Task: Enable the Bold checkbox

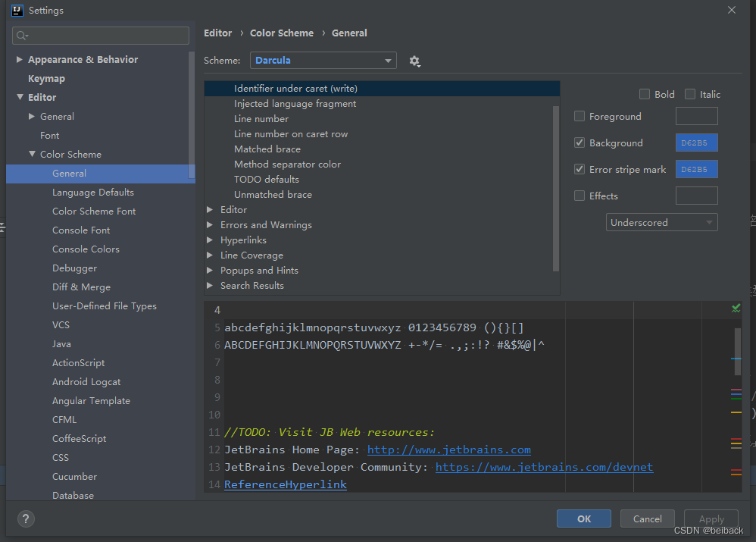Action: tap(644, 94)
